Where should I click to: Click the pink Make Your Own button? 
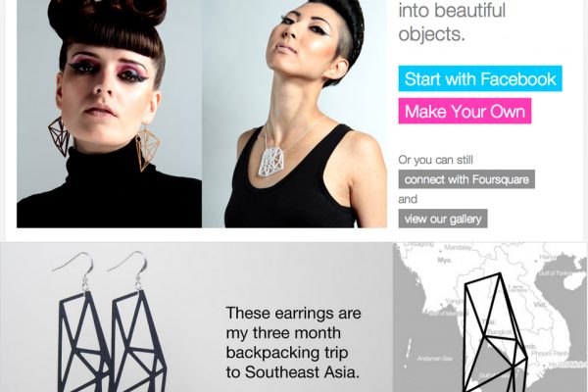pos(465,111)
